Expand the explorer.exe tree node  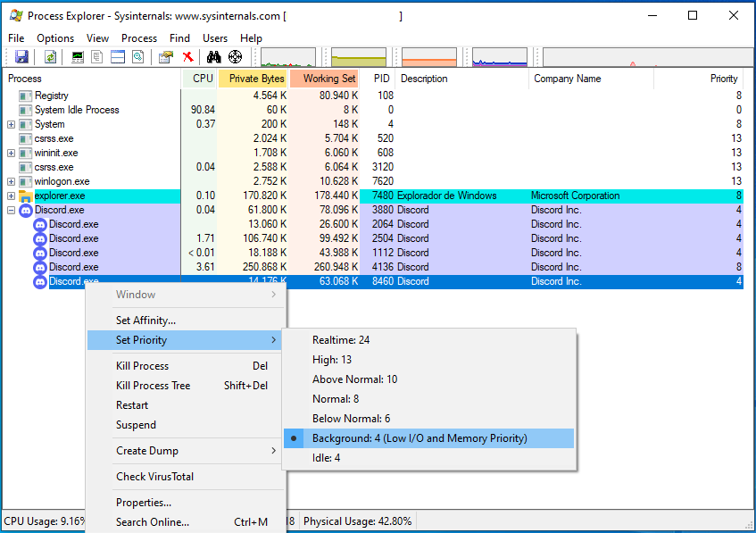click(11, 196)
